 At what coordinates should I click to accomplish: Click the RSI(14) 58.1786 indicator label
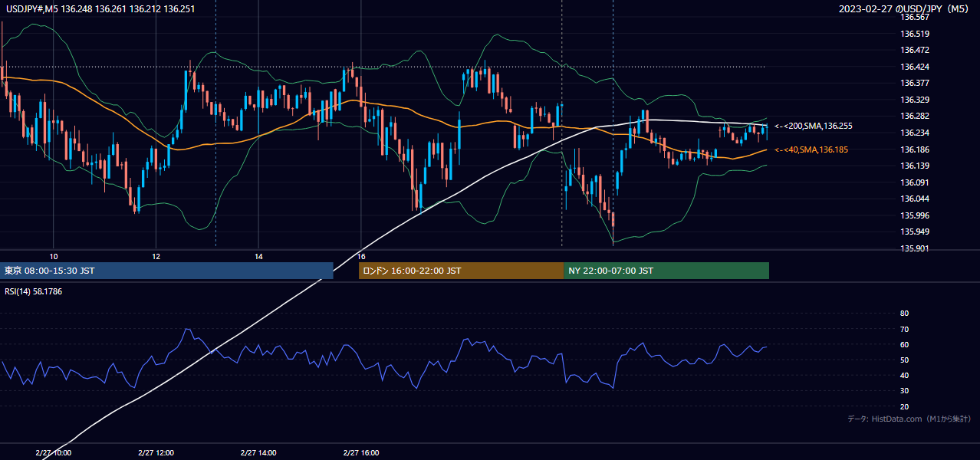[33, 291]
